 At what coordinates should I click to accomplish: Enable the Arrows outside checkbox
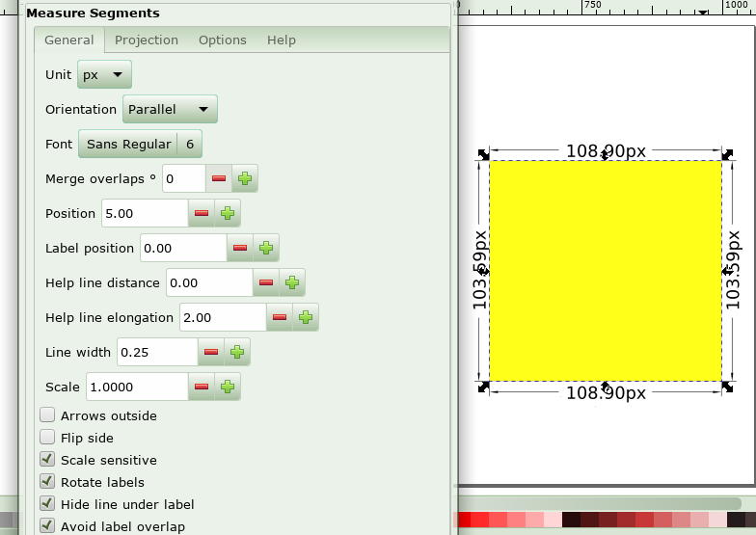coord(47,415)
